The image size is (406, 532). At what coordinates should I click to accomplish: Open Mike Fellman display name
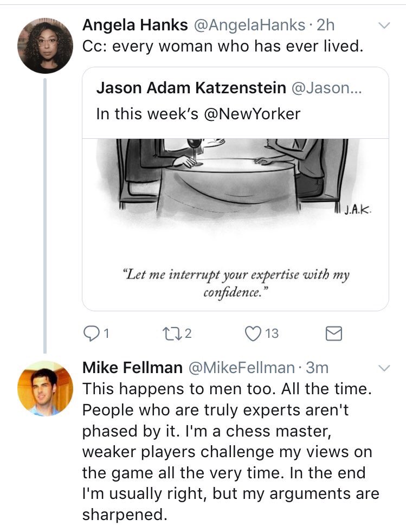tap(132, 368)
